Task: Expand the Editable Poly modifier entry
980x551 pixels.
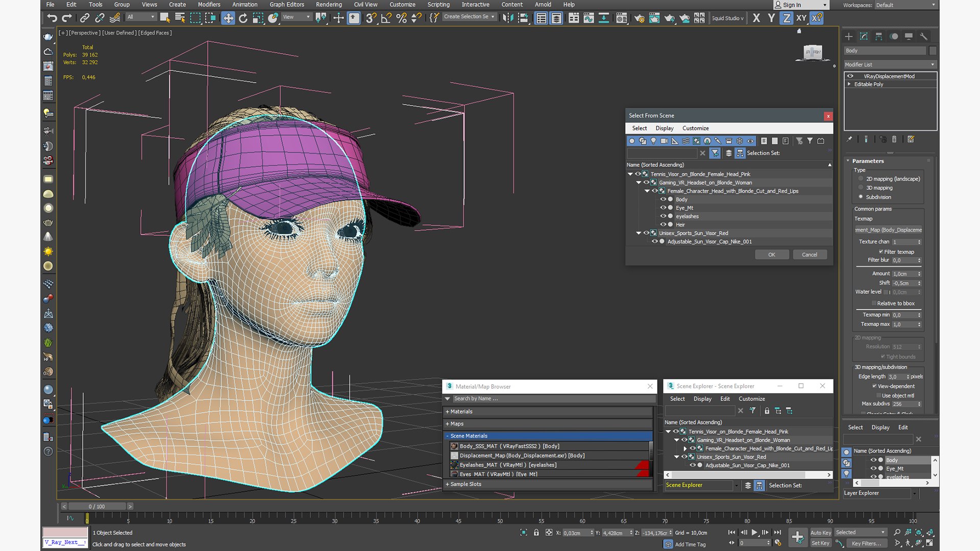Action: (x=849, y=84)
